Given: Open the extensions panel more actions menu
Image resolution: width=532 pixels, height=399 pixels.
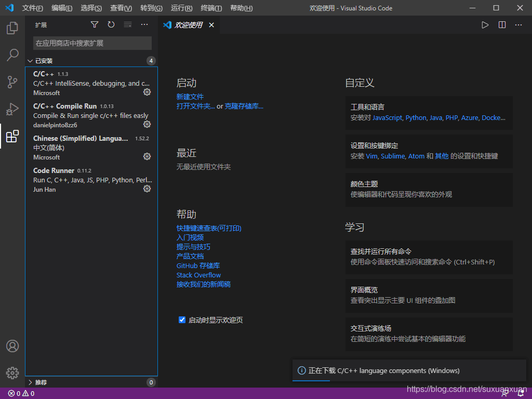Looking at the screenshot, I should click(x=144, y=24).
